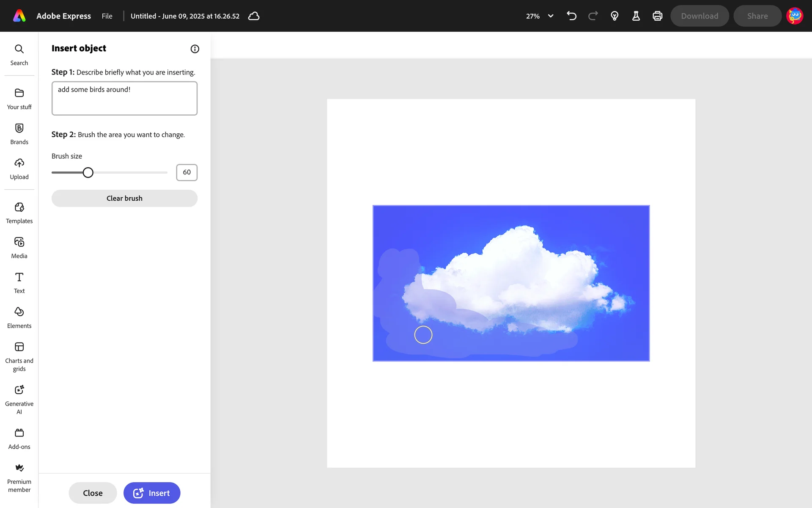Open the Elements panel

pyautogui.click(x=19, y=317)
